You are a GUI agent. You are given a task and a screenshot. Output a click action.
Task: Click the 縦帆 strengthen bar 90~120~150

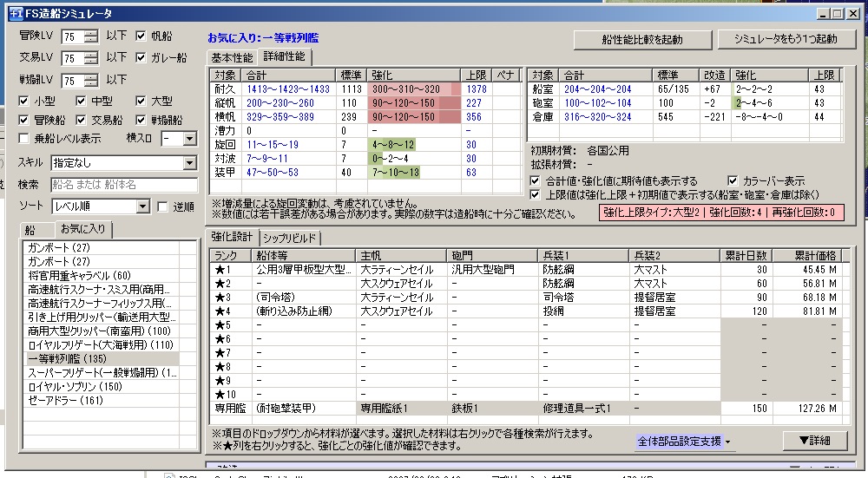point(414,103)
